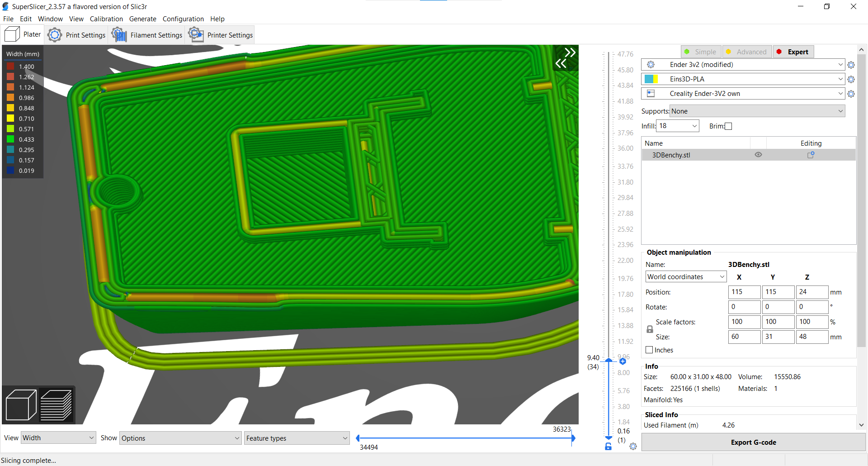Enable the Inches checkbox
The height and width of the screenshot is (466, 868).
pos(649,350)
